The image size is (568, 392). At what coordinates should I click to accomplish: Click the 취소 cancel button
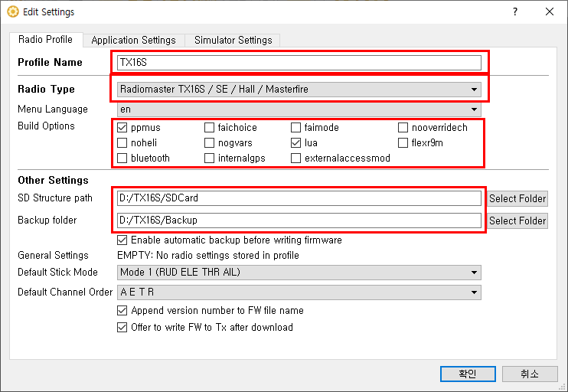[530, 374]
